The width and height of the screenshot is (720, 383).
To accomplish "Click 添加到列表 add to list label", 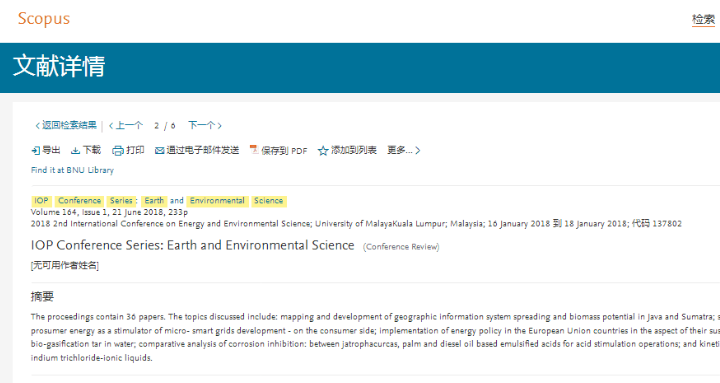I will pyautogui.click(x=354, y=150).
